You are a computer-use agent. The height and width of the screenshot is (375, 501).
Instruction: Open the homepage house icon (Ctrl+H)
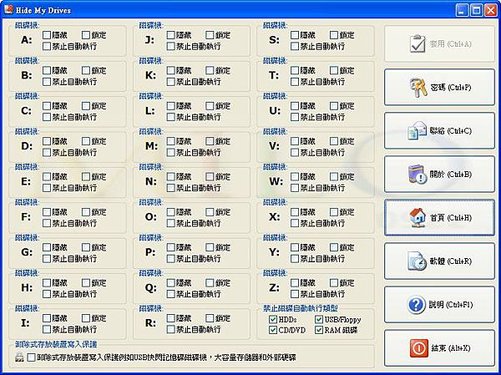click(x=418, y=217)
